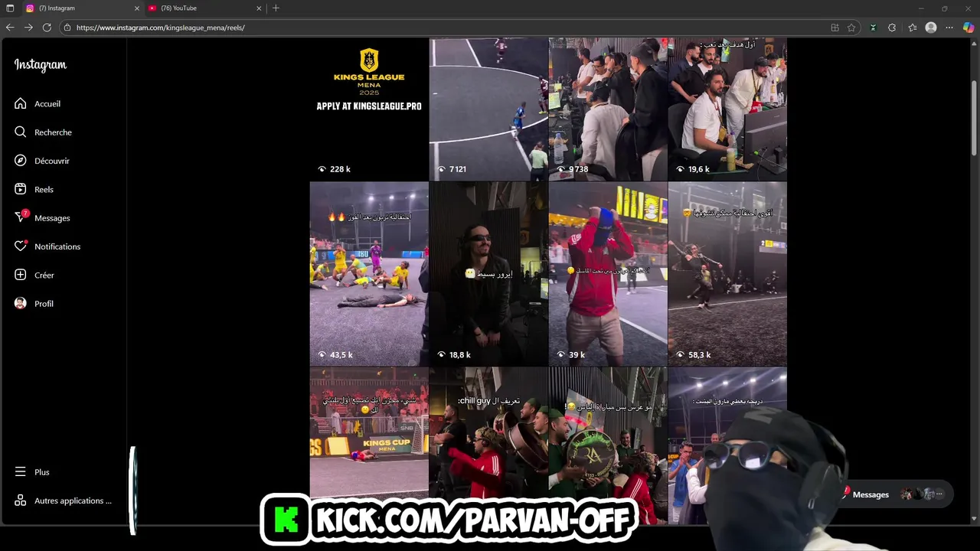This screenshot has height=551, width=980.
Task: Click the browser forward arrow
Action: click(28, 28)
